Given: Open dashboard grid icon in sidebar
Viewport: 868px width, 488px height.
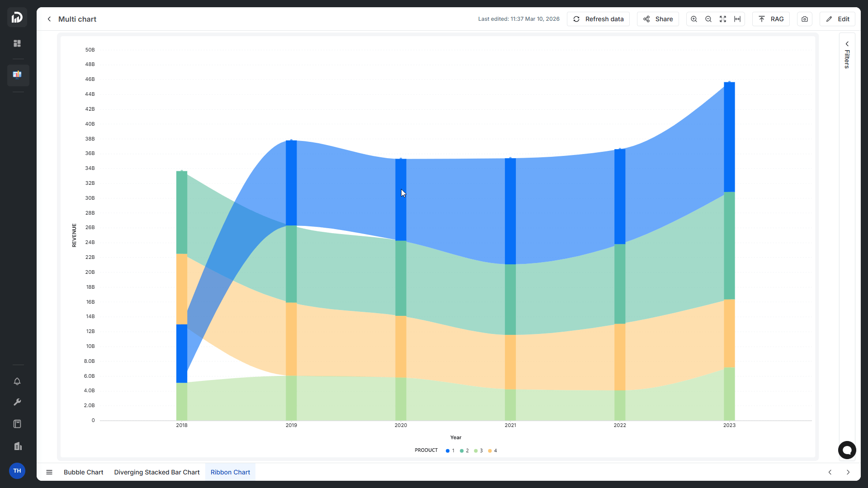Looking at the screenshot, I should click(17, 43).
